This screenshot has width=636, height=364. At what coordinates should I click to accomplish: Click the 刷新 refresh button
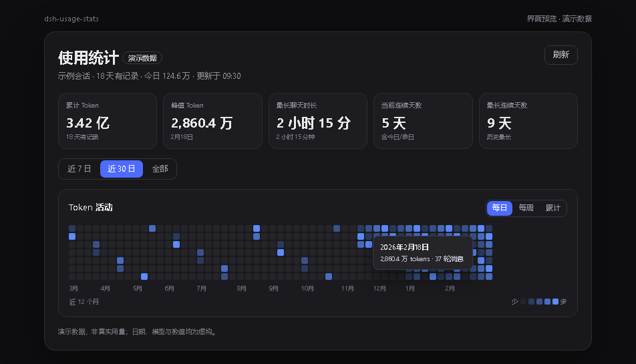561,55
